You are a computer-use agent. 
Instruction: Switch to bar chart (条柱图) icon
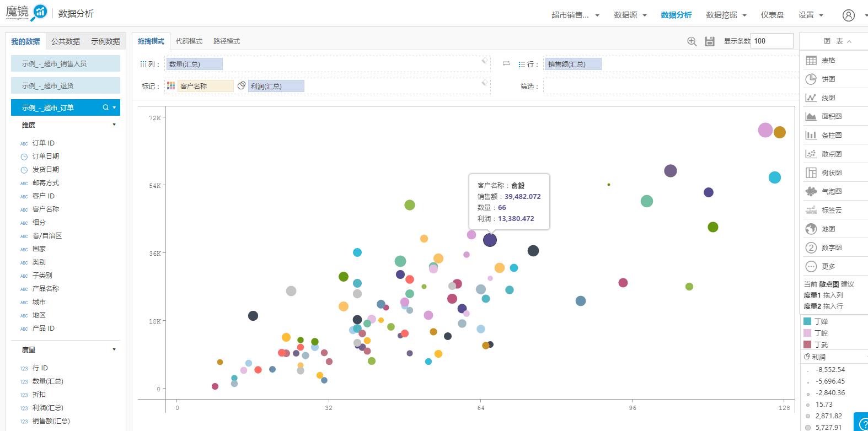point(811,136)
